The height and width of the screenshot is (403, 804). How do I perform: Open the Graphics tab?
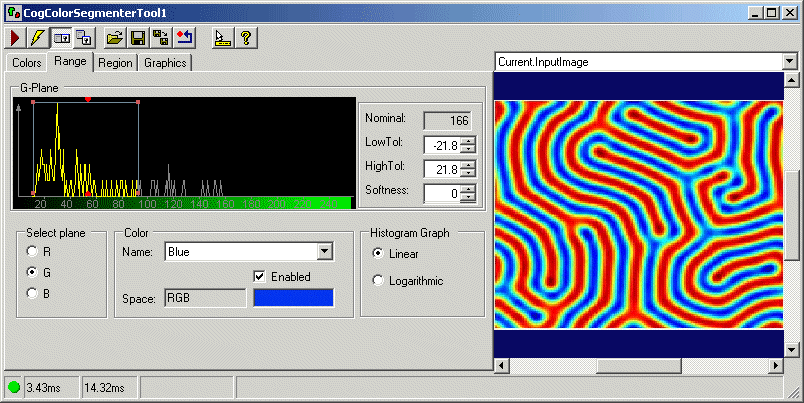click(165, 63)
